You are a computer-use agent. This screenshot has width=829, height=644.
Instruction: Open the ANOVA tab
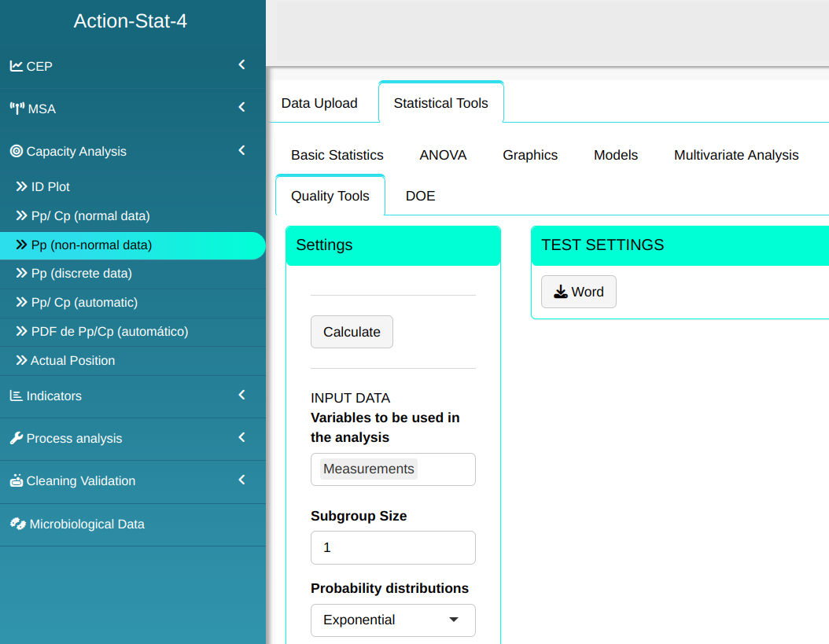pyautogui.click(x=443, y=155)
